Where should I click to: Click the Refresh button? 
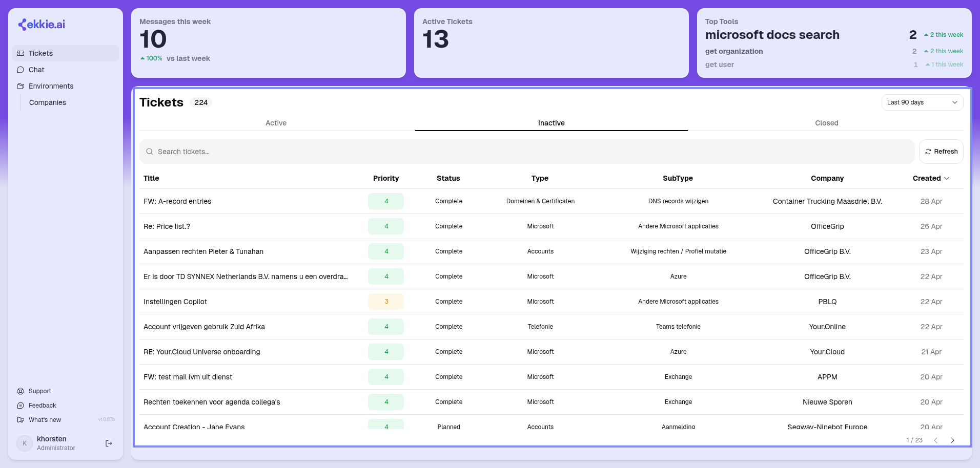pos(941,152)
